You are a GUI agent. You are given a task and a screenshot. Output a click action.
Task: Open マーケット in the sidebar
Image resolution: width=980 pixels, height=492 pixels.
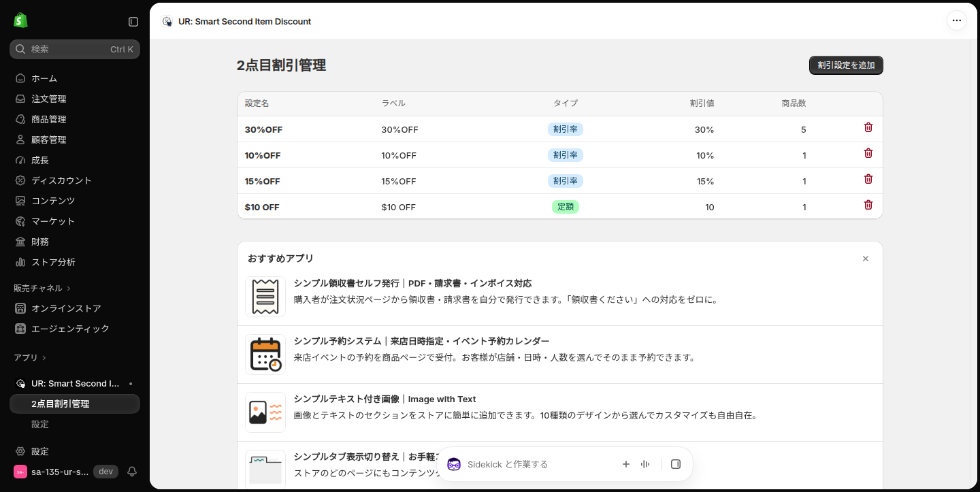(75, 221)
